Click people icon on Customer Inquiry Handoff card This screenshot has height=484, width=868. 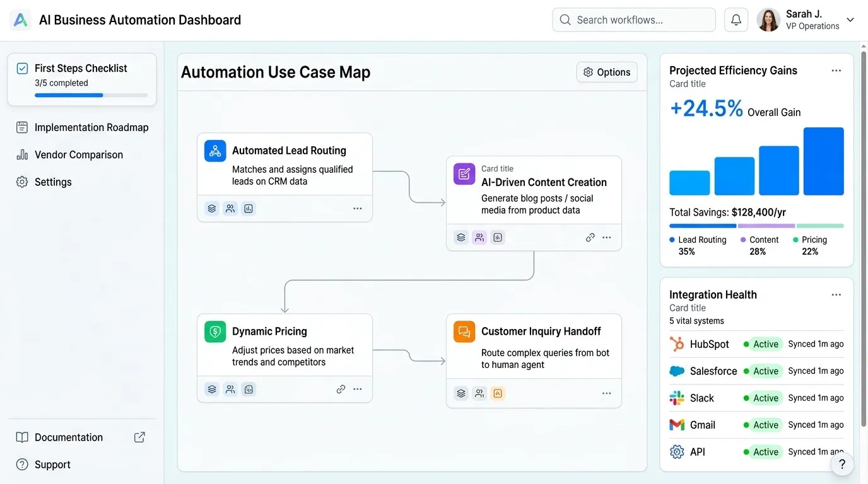479,393
